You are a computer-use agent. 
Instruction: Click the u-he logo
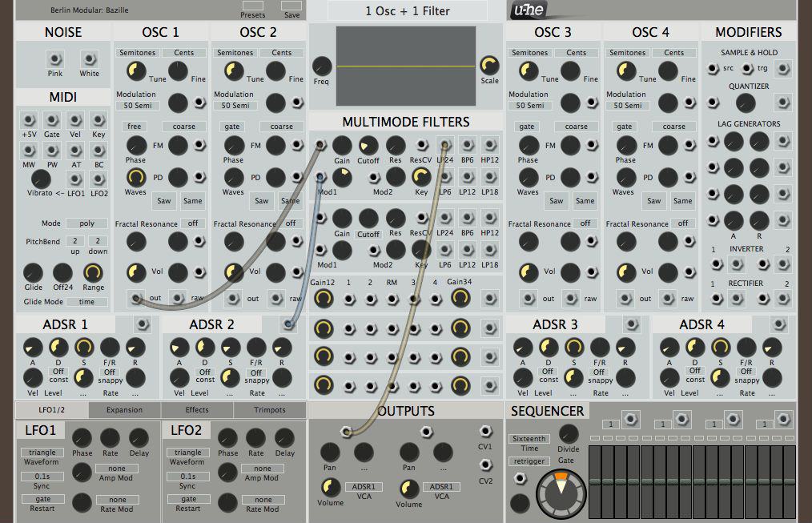pos(529,10)
